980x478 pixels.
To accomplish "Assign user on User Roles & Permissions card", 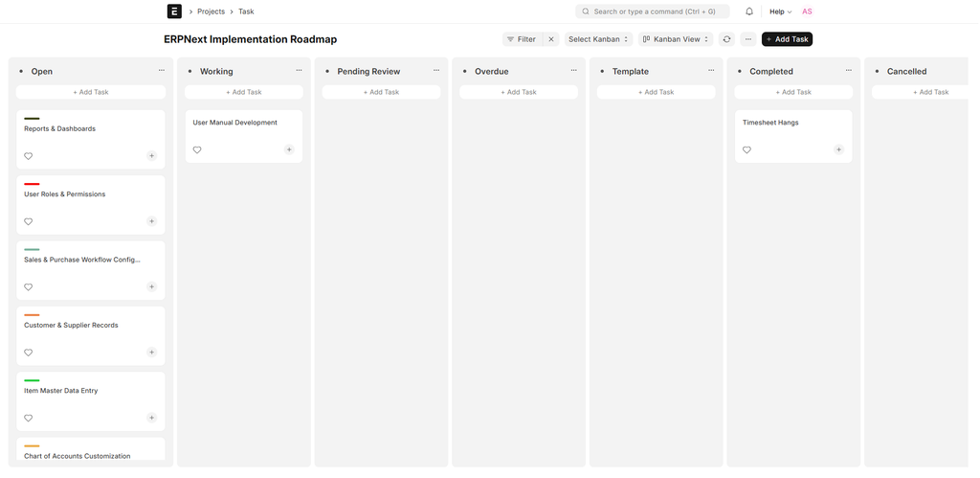I will click(152, 221).
